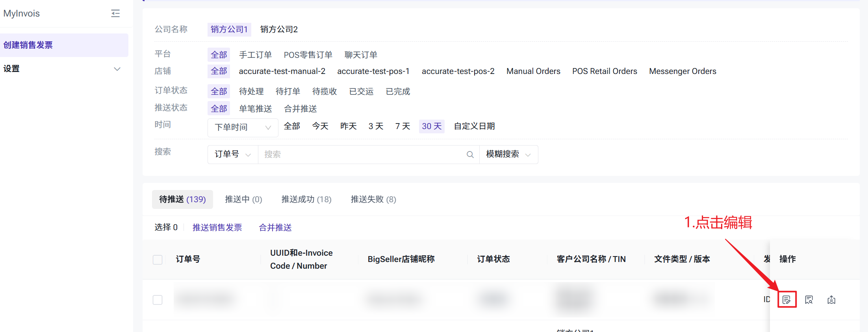The width and height of the screenshot is (868, 332).
Task: Click the 推送销售发票 link
Action: click(217, 227)
